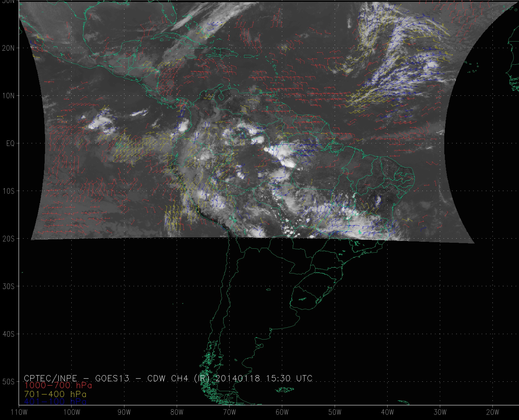Click the 50S latitude label
This screenshot has height=420, width=519.
8,382
